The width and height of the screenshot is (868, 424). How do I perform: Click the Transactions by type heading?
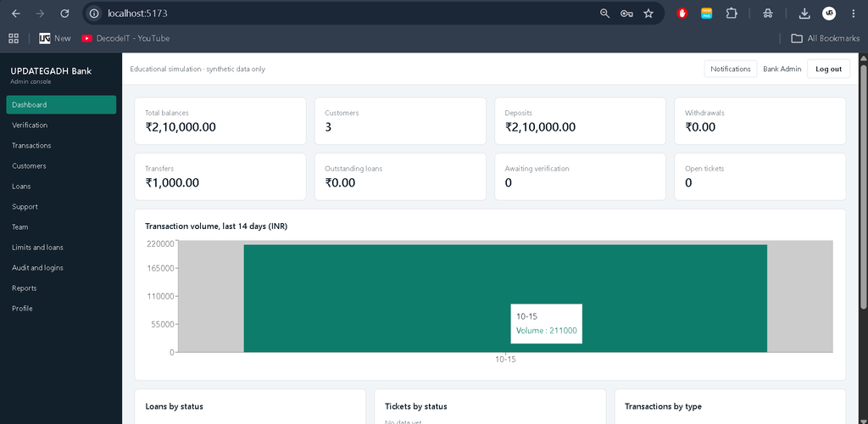click(x=663, y=406)
